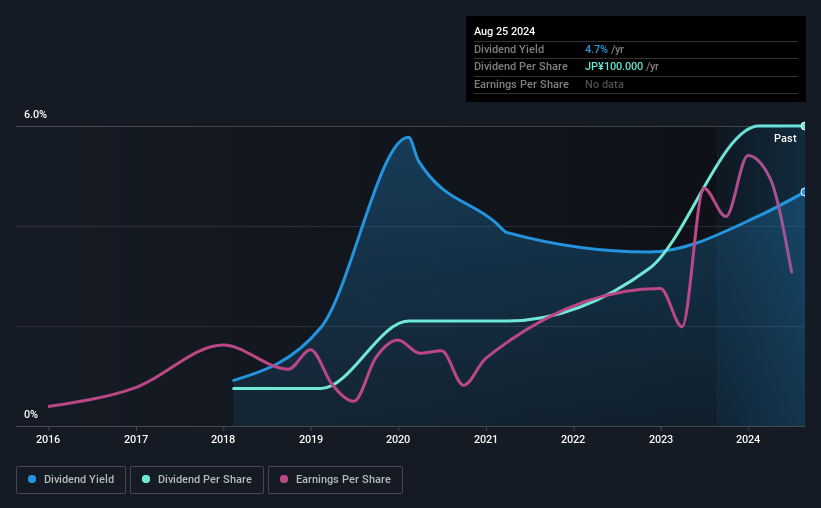
Task: Click the blue Dividend Yield endpoint marker
Action: [803, 192]
